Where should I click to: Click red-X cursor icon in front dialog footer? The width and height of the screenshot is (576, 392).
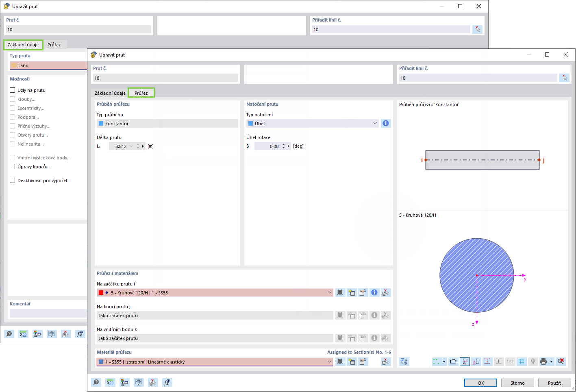tap(152, 382)
